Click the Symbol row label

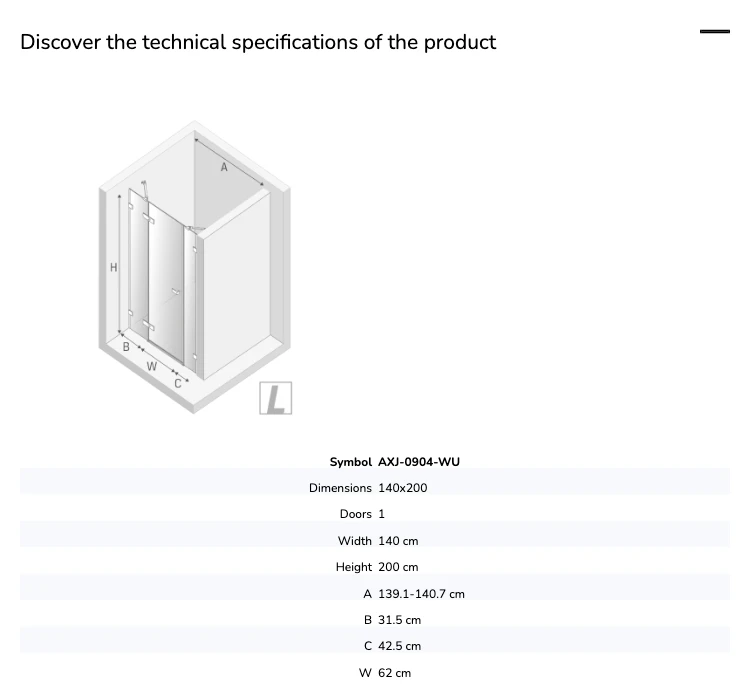[x=351, y=462]
